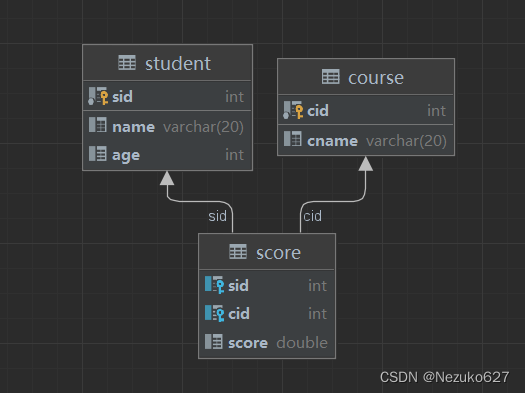Click the cid relationship edge label
This screenshot has width=525, height=393.
click(x=312, y=216)
